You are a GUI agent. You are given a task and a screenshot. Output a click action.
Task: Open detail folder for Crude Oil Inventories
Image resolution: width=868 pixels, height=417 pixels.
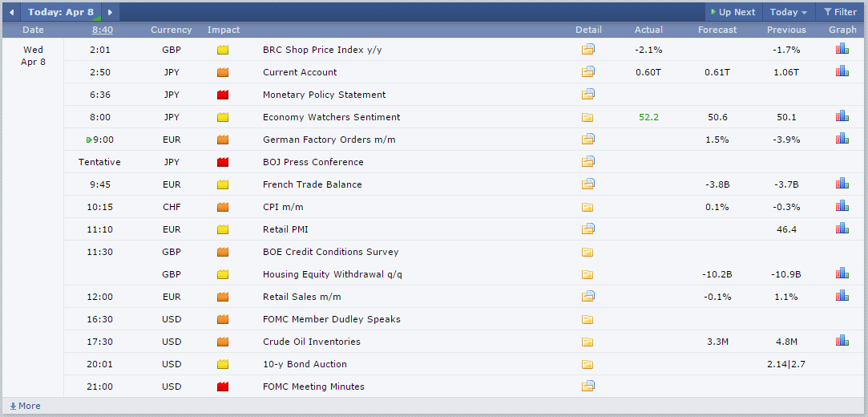[x=588, y=342]
